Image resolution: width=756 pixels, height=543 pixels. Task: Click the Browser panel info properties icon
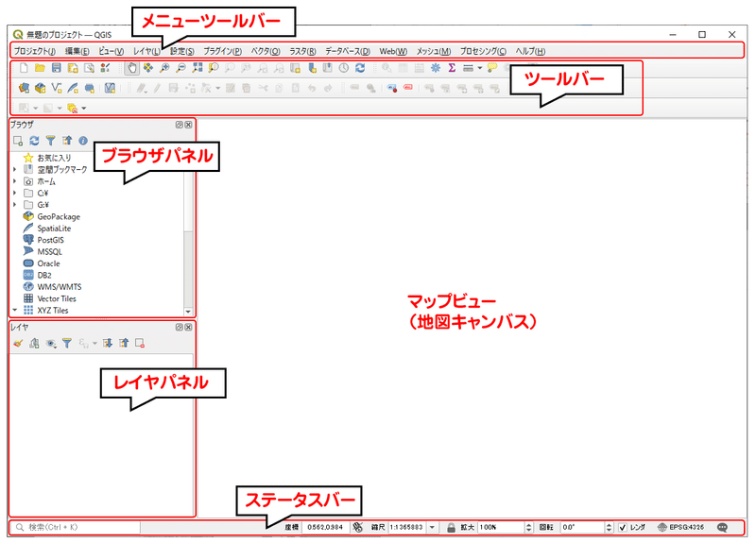click(x=83, y=141)
